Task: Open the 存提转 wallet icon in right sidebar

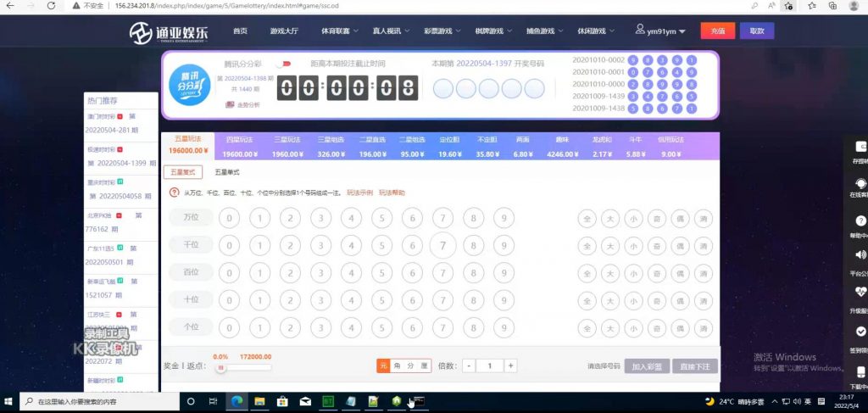Action: pos(861,147)
